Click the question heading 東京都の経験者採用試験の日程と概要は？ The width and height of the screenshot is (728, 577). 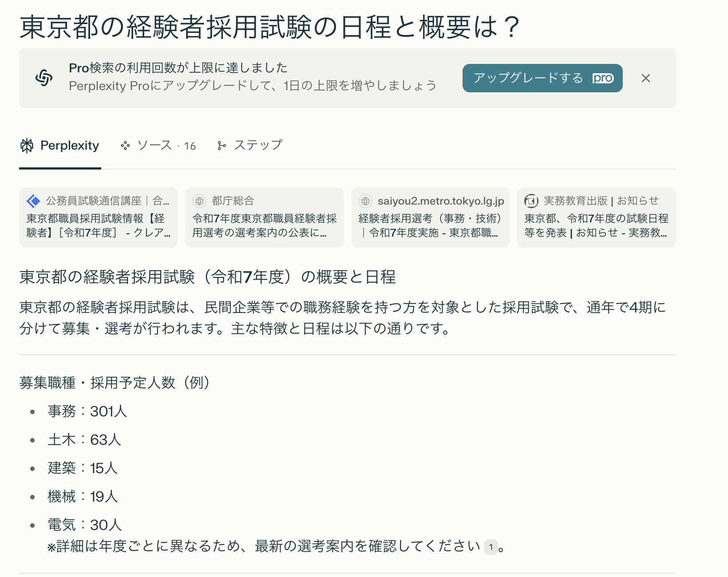pos(269,28)
